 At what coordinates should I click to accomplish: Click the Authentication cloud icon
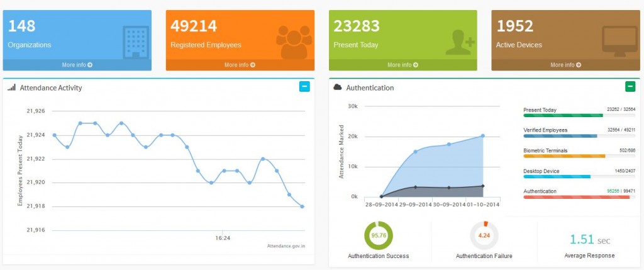tap(337, 87)
